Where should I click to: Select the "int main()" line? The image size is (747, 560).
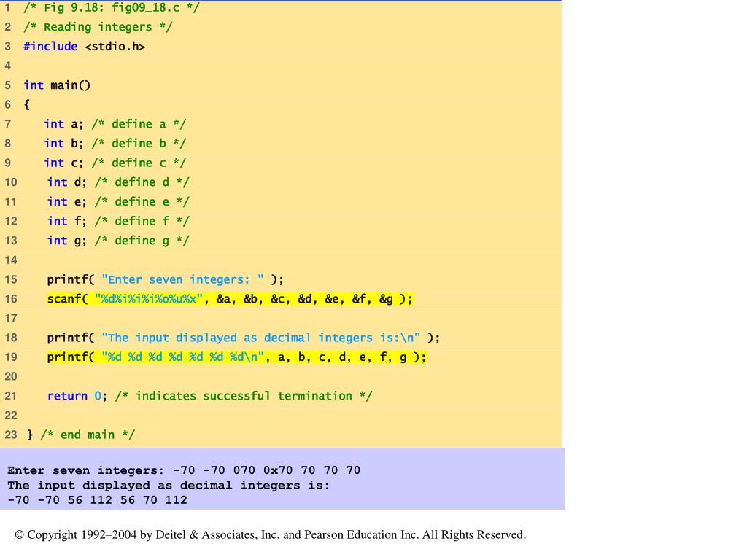tap(57, 85)
